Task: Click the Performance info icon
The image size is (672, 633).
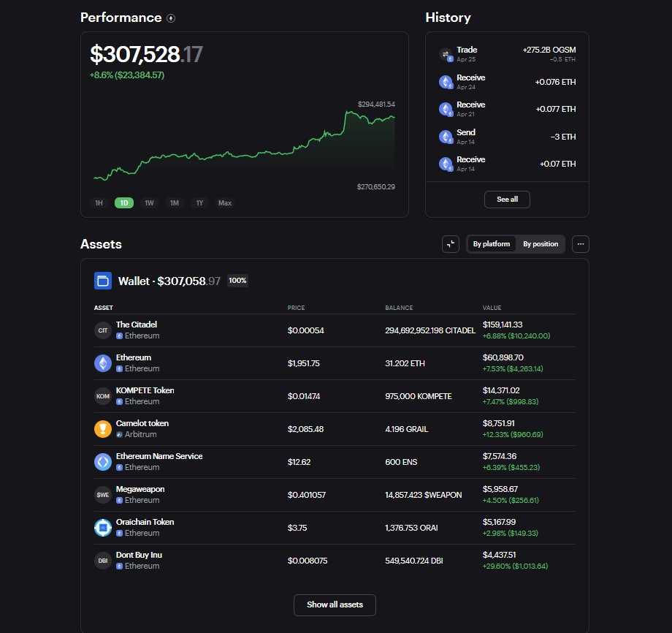Action: [x=172, y=18]
